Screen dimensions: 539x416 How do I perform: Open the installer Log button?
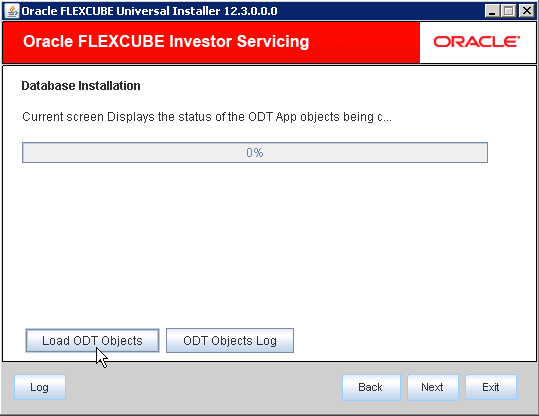pos(40,387)
